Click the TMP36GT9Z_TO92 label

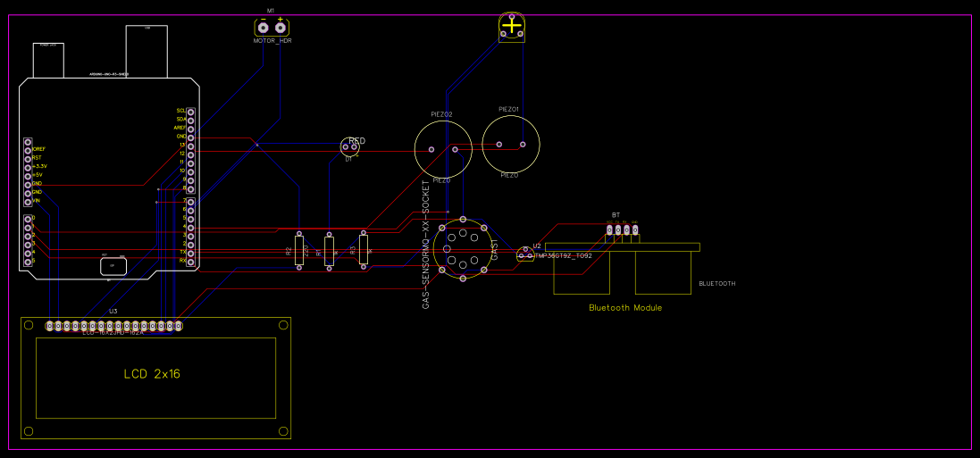pyautogui.click(x=563, y=256)
